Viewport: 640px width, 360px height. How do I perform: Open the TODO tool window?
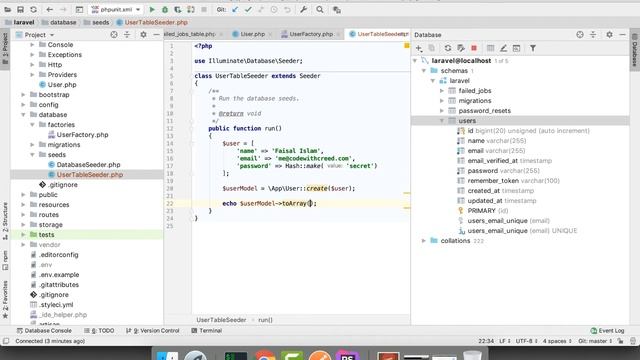[99, 331]
